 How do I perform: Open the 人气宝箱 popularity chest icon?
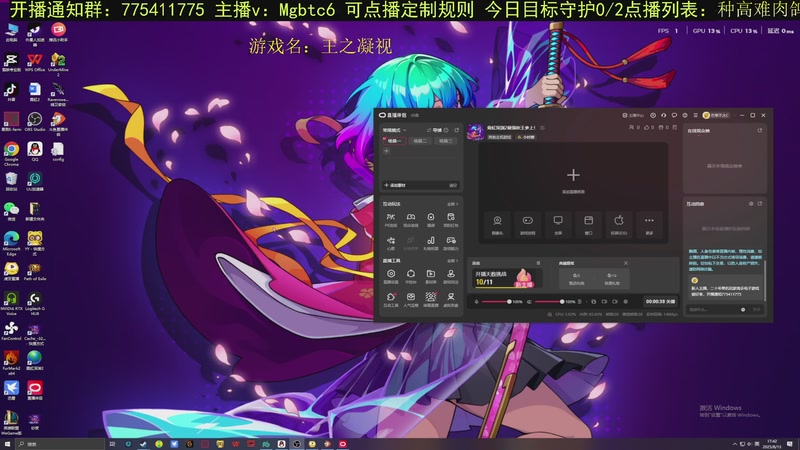coord(411,299)
